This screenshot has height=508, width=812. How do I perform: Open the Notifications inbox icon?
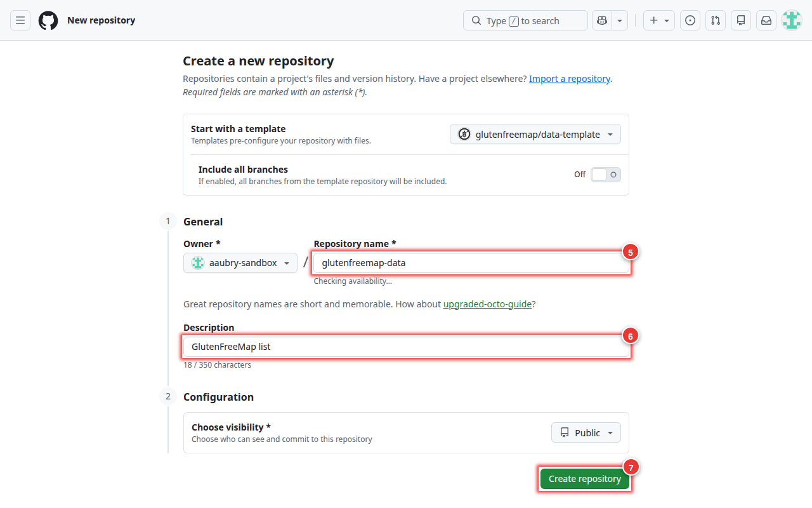766,20
